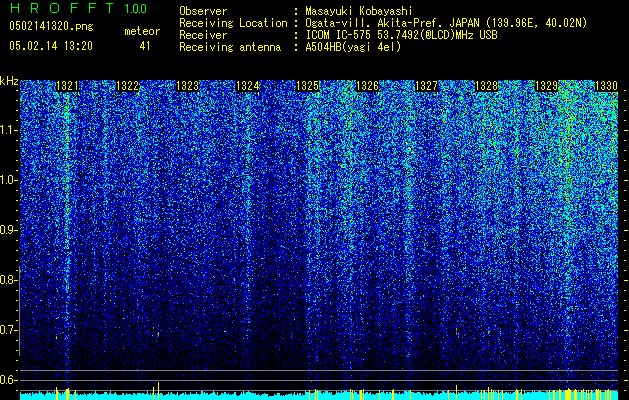Image resolution: width=629 pixels, height=400 pixels.
Task: Click the Receiving Location label
Action: pos(233,24)
